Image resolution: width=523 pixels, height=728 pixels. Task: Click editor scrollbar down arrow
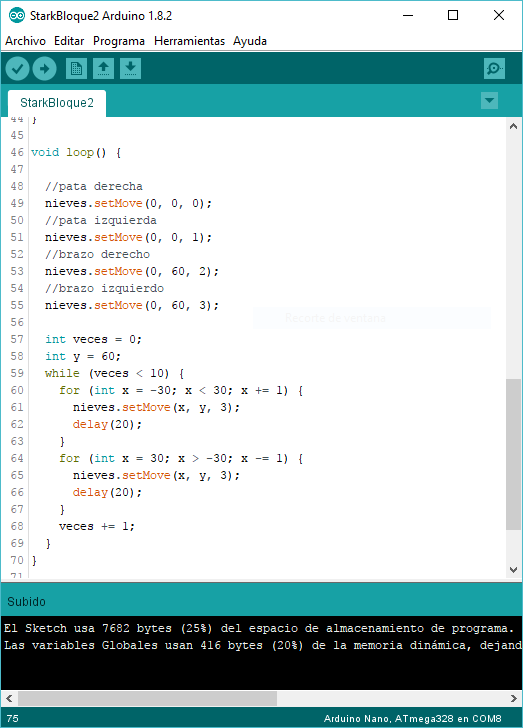(x=513, y=570)
